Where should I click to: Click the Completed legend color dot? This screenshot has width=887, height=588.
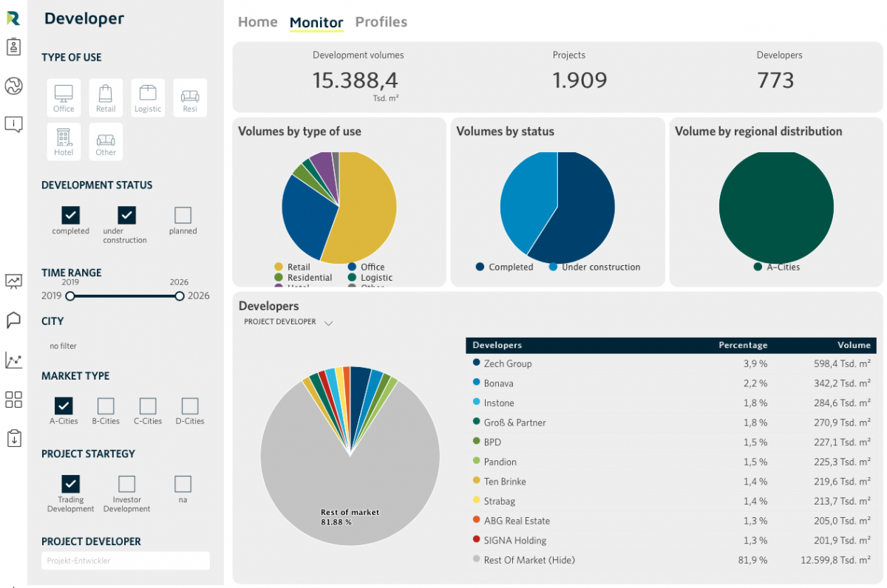pyautogui.click(x=480, y=267)
